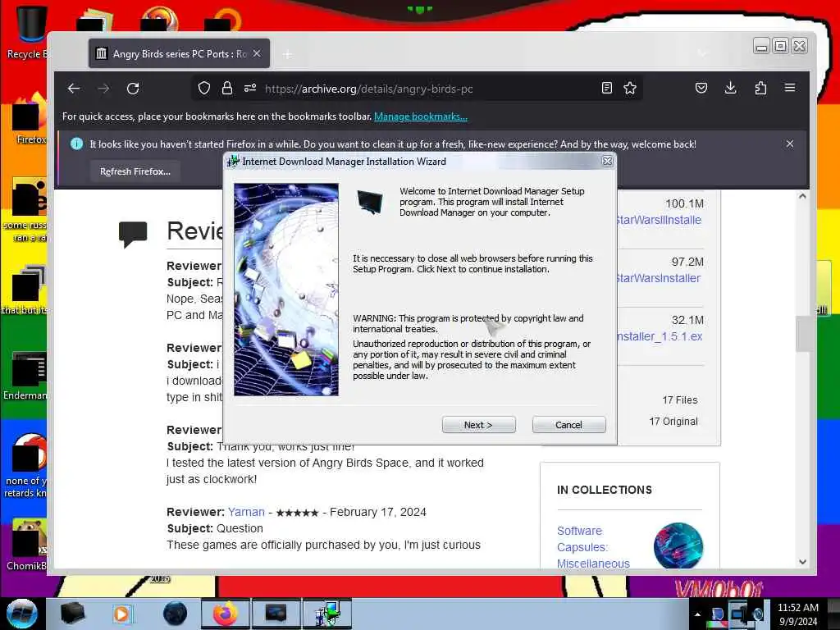Switch to Firefox via the taskbar
Viewport: 840px width, 630px height.
coord(226,614)
